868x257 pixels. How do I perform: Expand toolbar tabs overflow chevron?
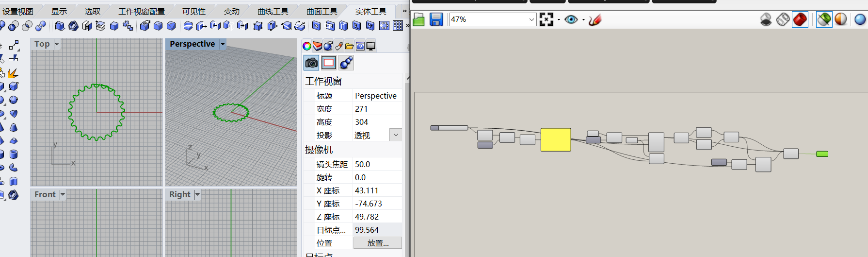pos(404,11)
